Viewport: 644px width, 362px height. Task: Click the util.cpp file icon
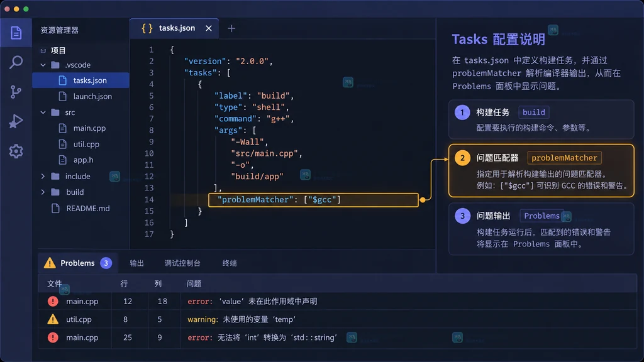[x=62, y=144]
